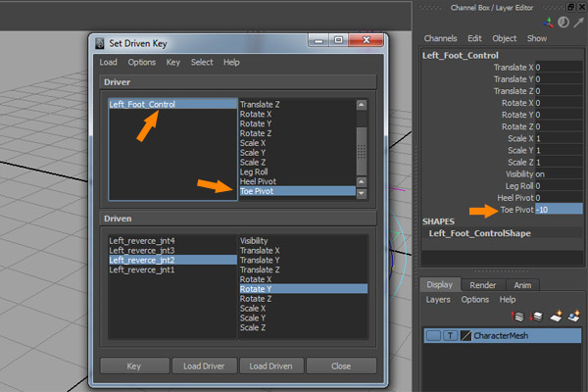Click the Heel Pivot value field
The height and width of the screenshot is (392, 588).
[x=559, y=198]
